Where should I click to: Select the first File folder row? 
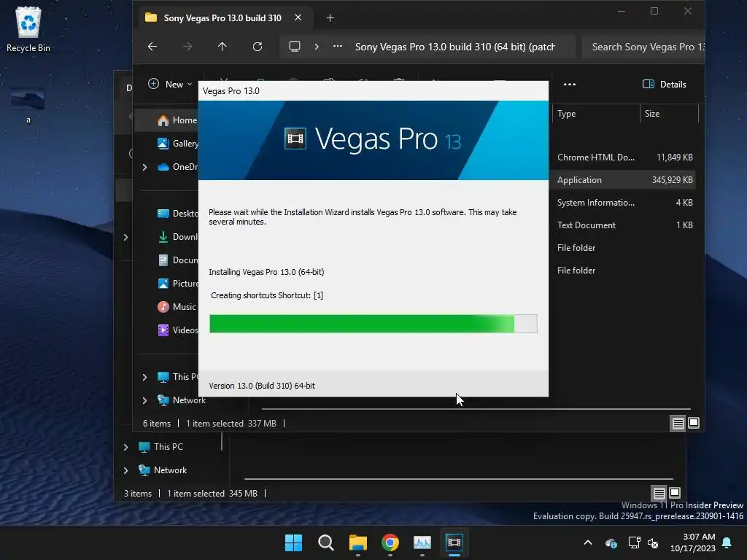pyautogui.click(x=624, y=248)
